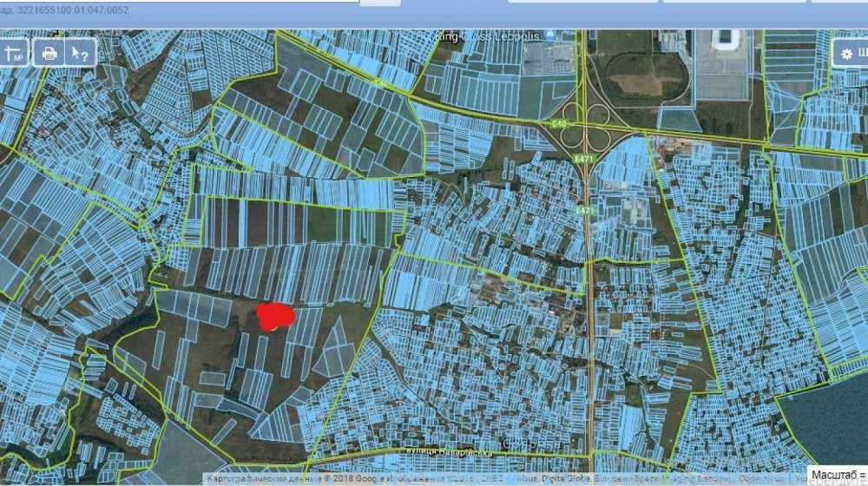Select the red highlighted land parcel

[275, 317]
